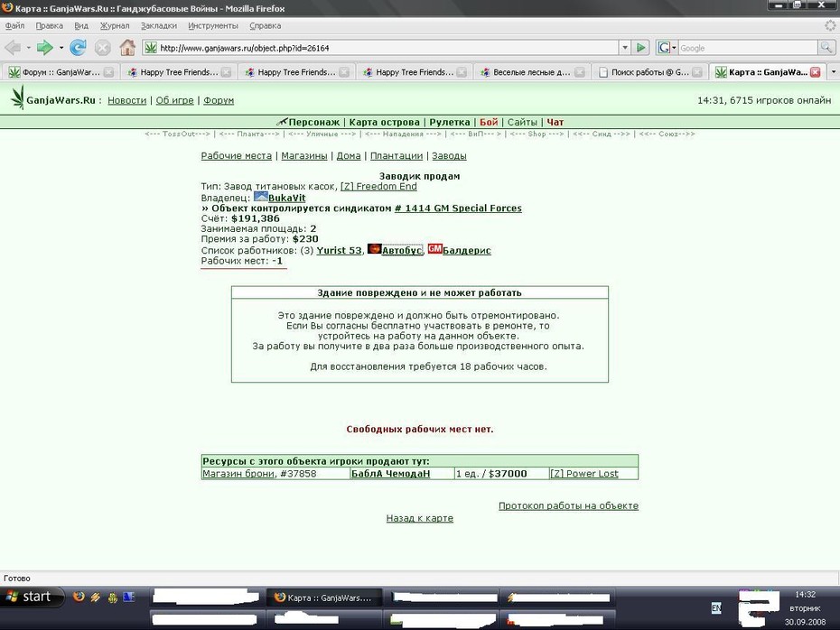Screen dimensions: 840x630
Task: Click the Дома link
Action: tap(349, 156)
